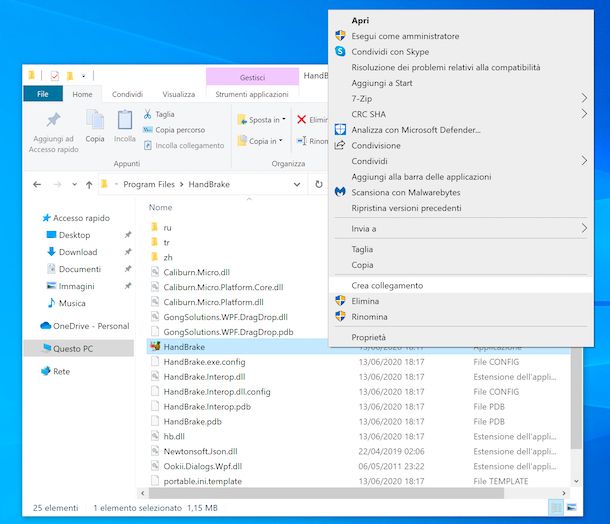
Task: Select Rete in navigation pane
Action: click(x=56, y=372)
